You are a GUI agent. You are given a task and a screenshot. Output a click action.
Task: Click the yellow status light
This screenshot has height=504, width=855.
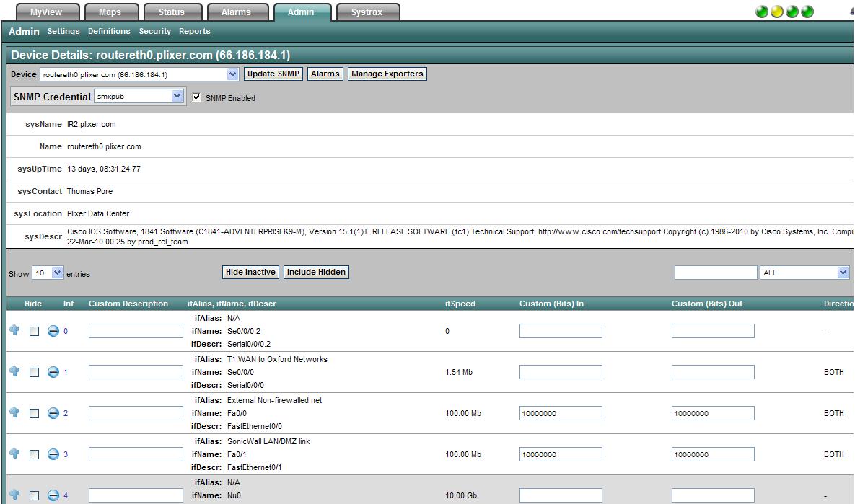(777, 12)
